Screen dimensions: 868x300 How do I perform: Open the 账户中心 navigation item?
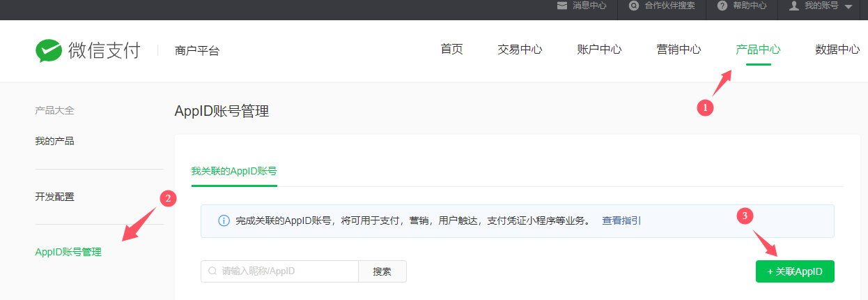coord(599,50)
